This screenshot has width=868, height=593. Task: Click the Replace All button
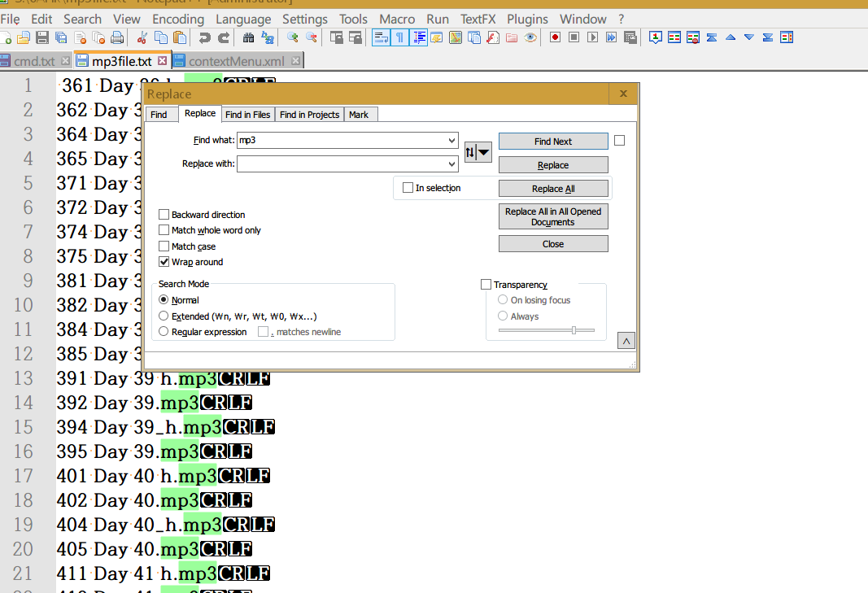pyautogui.click(x=553, y=189)
